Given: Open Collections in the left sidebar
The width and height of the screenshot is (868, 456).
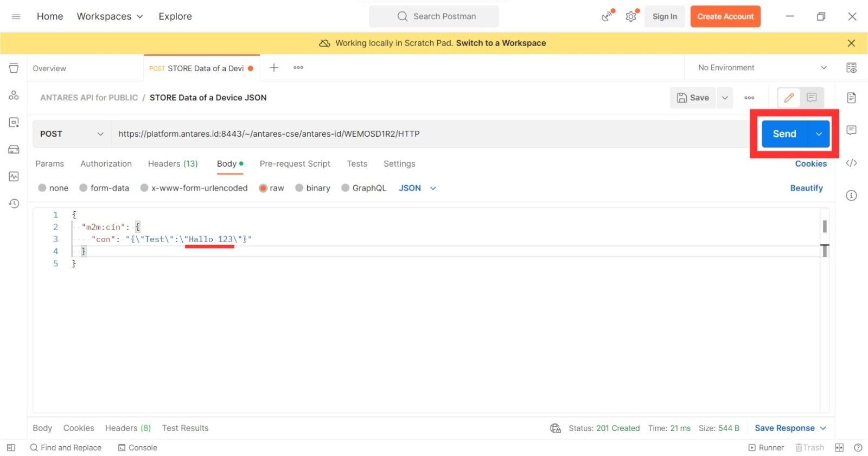Looking at the screenshot, I should 14,68.
